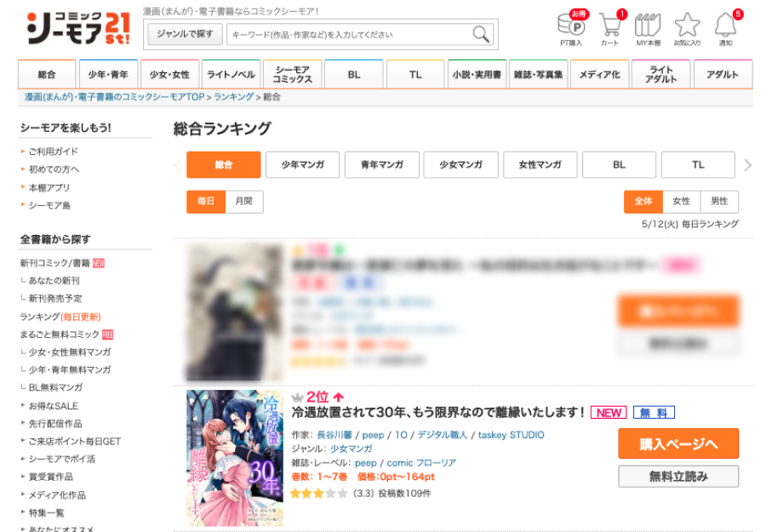Image resolution: width=766 pixels, height=532 pixels.
Task: Click the blue 無料 label on 2位 title
Action: [x=654, y=413]
